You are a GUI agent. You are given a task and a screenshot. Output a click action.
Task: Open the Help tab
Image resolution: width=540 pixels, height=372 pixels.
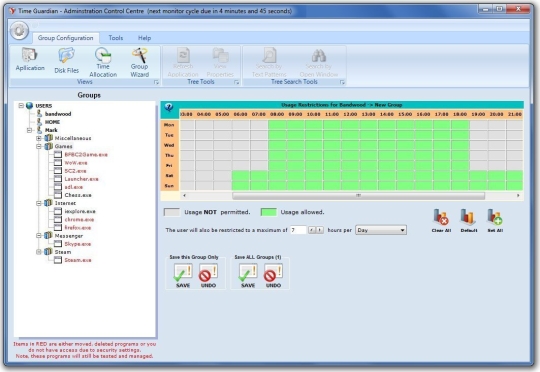click(x=145, y=38)
